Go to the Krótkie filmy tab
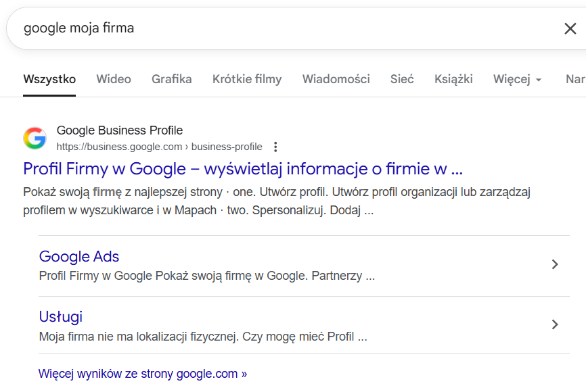 pos(247,79)
